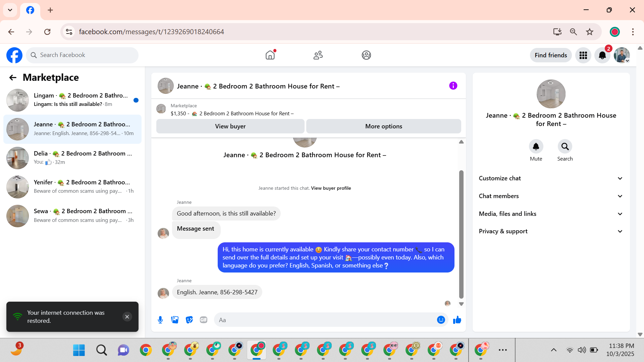Mute the Jeanne conversation
This screenshot has width=644, height=362.
536,146
